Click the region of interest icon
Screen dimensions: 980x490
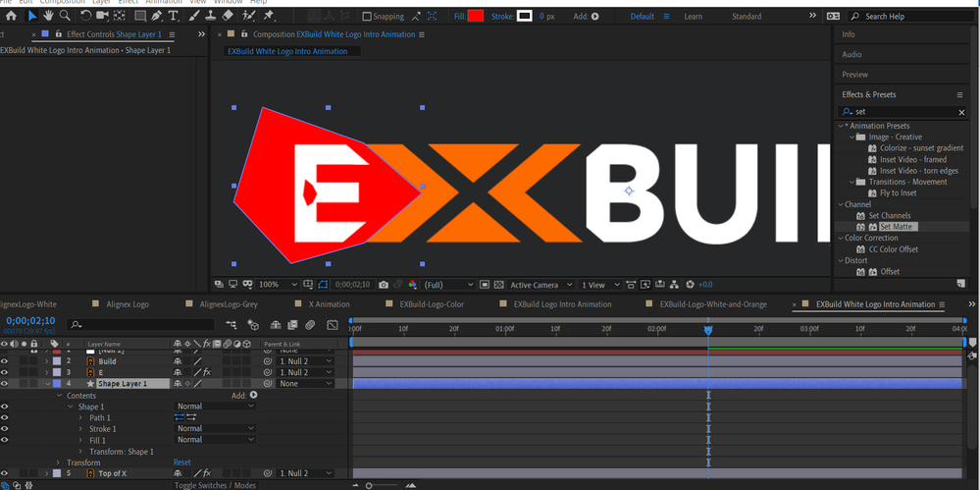pos(485,285)
